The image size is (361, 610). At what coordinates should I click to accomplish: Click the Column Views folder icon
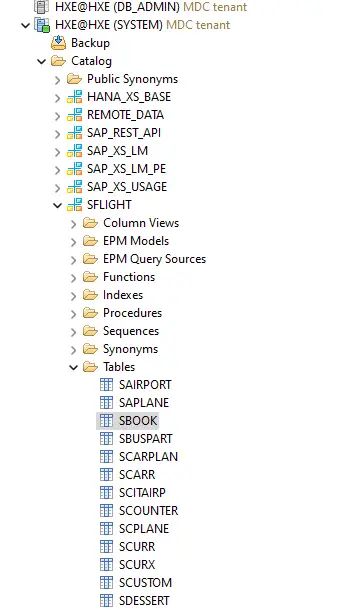click(90, 223)
